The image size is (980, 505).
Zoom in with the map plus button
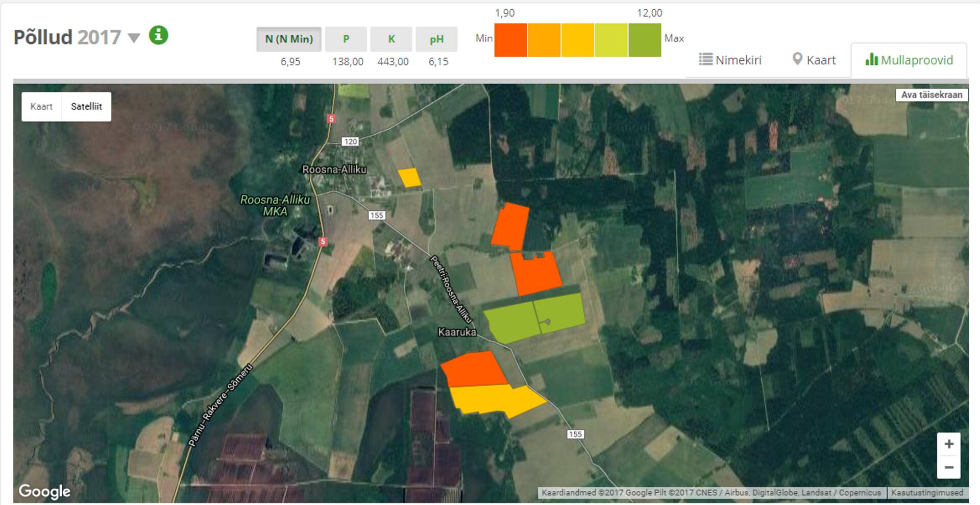[x=948, y=444]
